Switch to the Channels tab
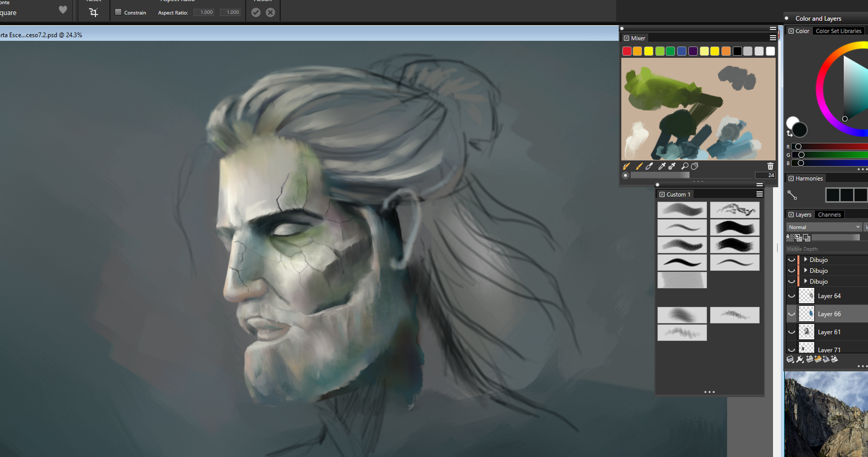The width and height of the screenshot is (868, 457). 829,215
